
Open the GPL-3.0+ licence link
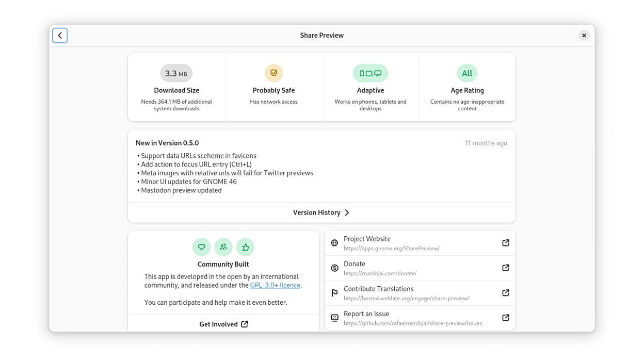[x=275, y=285]
